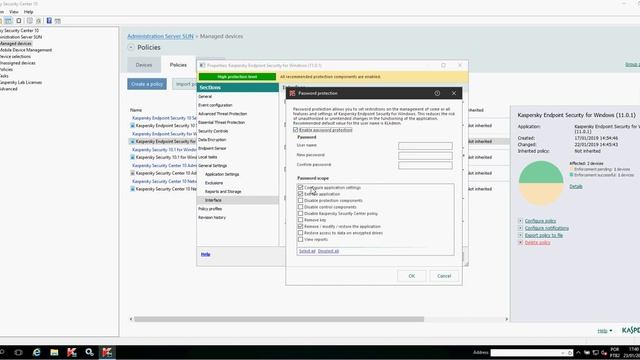Click the New password input field
Image resolution: width=640 pixels, height=360 pixels.
pos(425,156)
